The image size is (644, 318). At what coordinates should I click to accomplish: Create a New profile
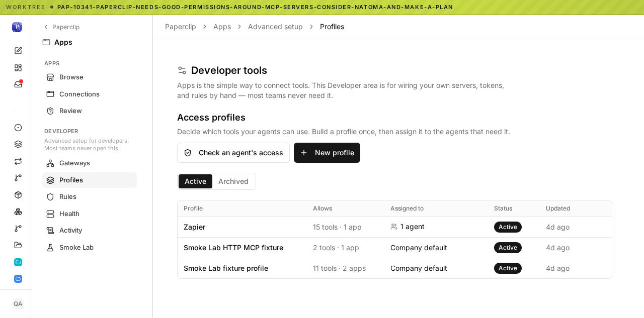coord(327,153)
